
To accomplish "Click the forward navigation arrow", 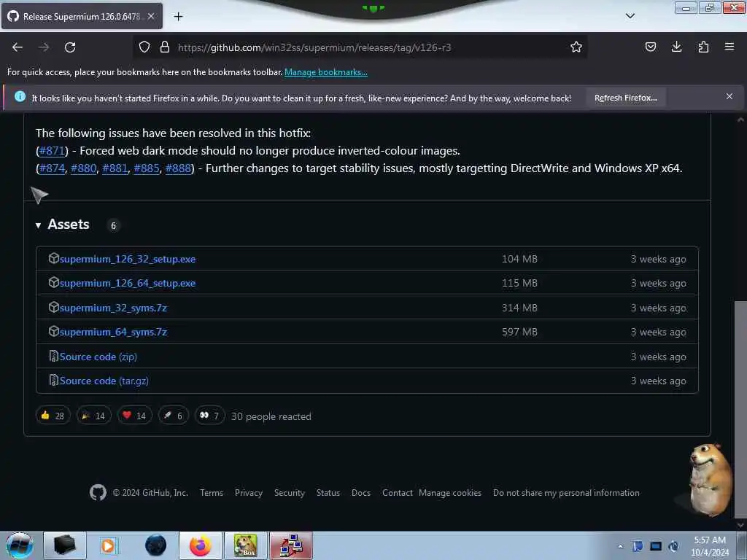I will 44,47.
